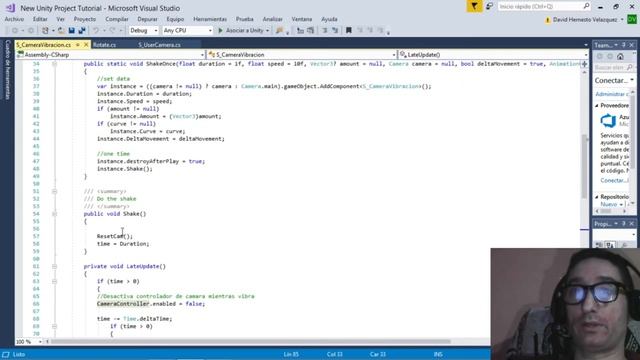Image resolution: width=640 pixels, height=360 pixels.
Task: Click the Conectar... link under Azure provider
Action: pyautogui.click(x=614, y=180)
